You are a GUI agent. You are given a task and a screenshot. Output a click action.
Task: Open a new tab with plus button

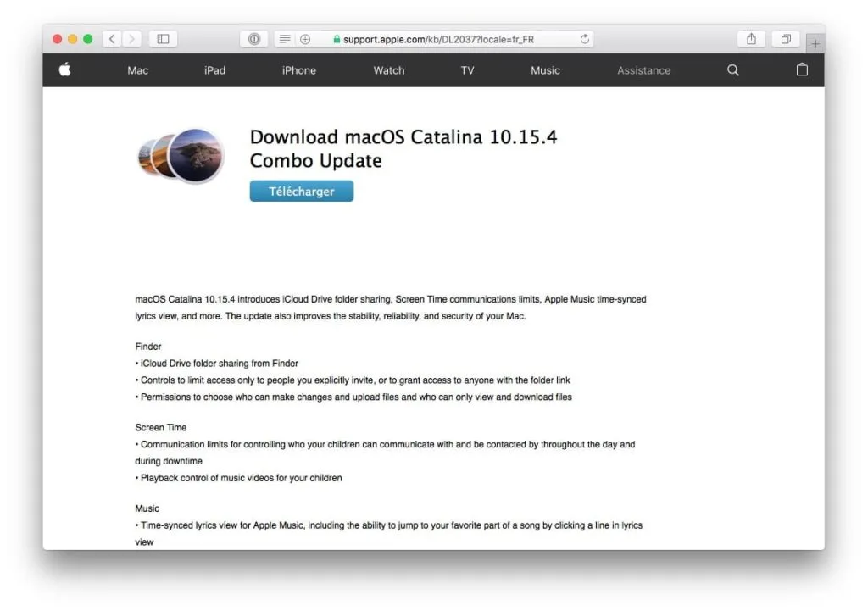pos(815,44)
